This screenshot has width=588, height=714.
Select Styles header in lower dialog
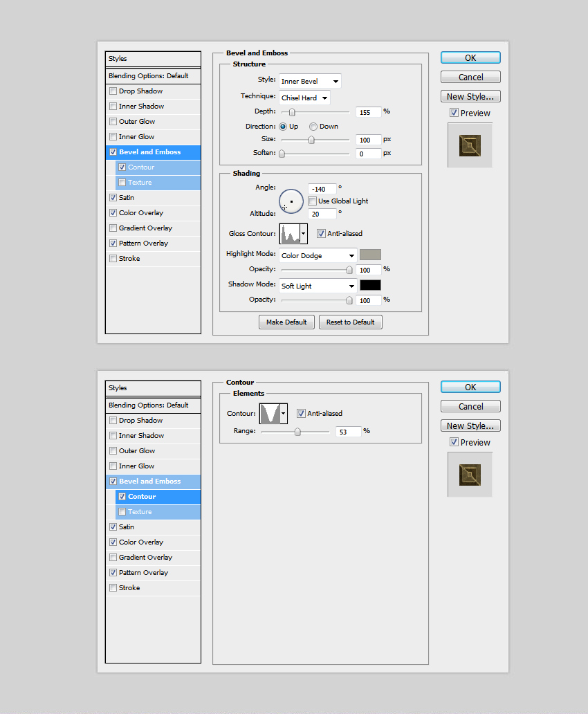coord(153,388)
